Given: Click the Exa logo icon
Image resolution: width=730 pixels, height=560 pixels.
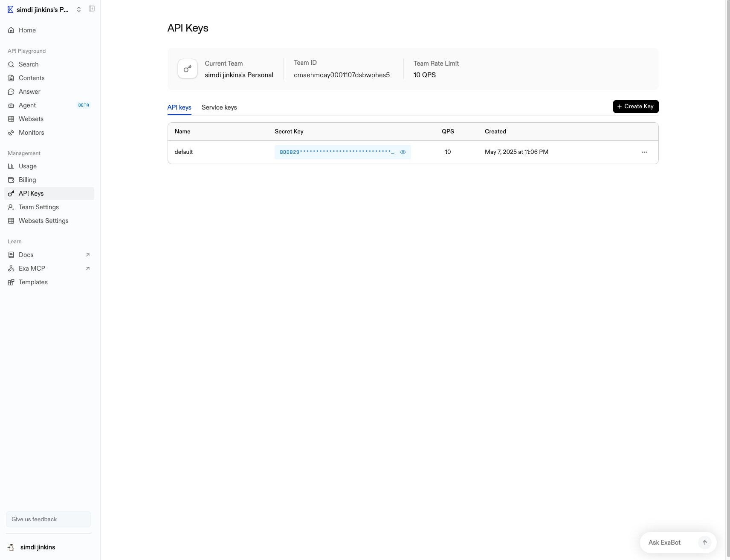Looking at the screenshot, I should pos(10,9).
